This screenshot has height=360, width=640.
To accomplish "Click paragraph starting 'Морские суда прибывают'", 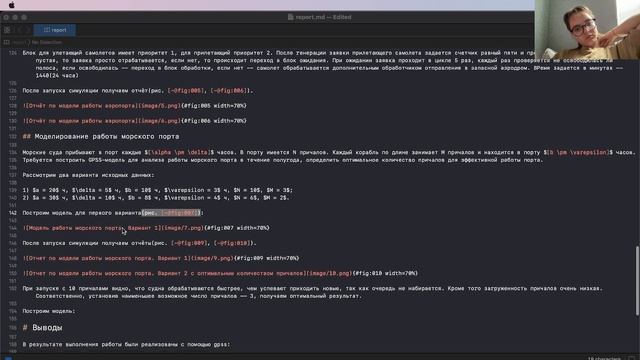I will (329, 152).
